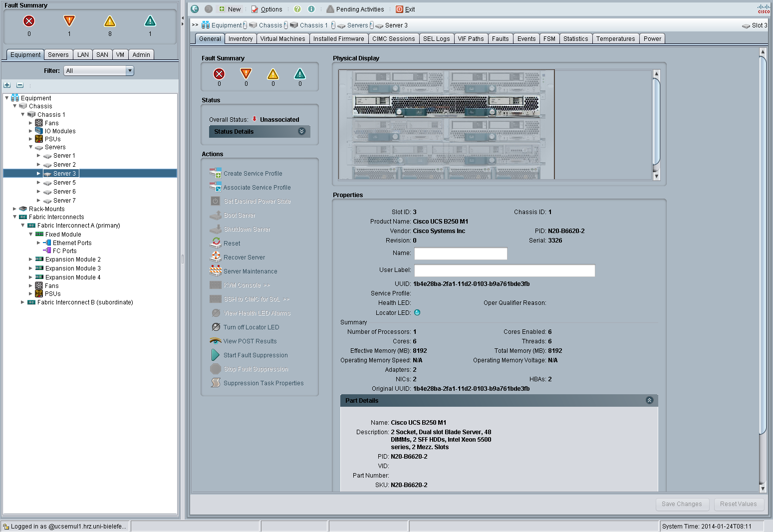Select Server 5 in the tree
Viewport: 773px width, 532px height.
coord(64,183)
